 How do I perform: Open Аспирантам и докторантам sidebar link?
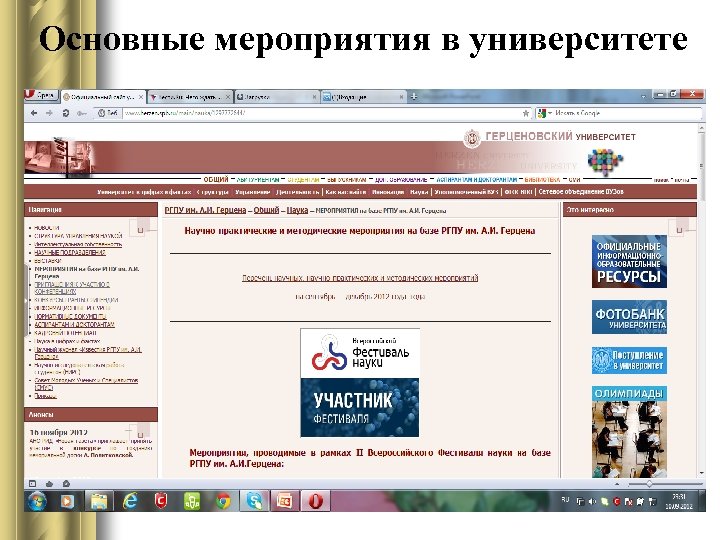coord(74,324)
